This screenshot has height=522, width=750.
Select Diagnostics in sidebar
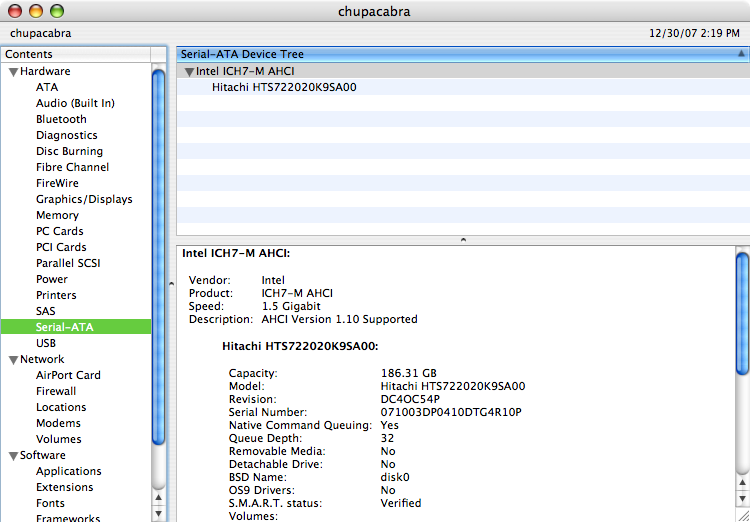66,135
